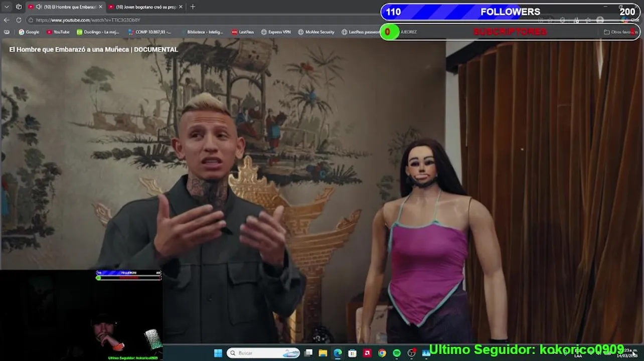The image size is (644, 361).
Task: Open File Explorer from taskbar
Action: pos(323,353)
